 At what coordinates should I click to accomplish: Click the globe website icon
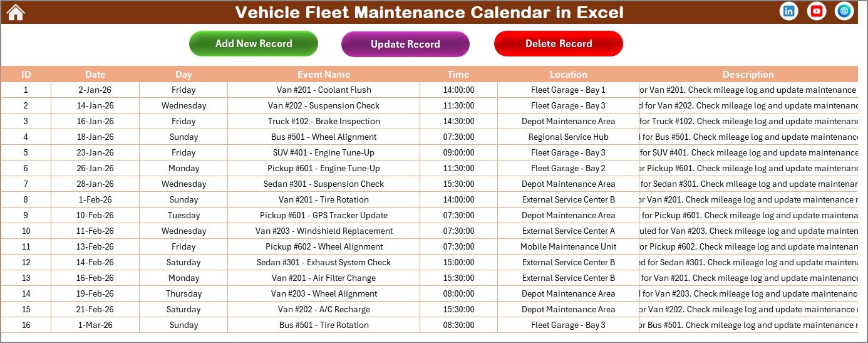(844, 11)
